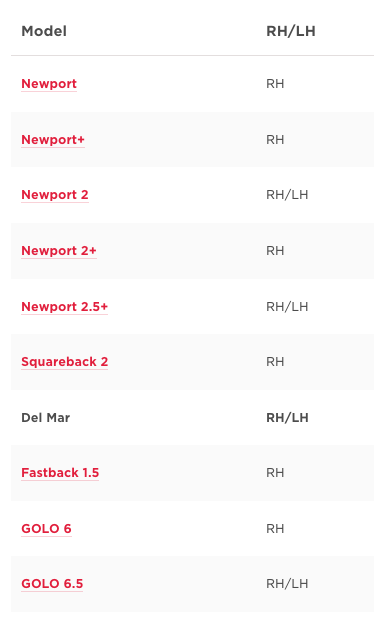374x618 pixels.
Task: Open the Newport model link
Action: tap(49, 84)
